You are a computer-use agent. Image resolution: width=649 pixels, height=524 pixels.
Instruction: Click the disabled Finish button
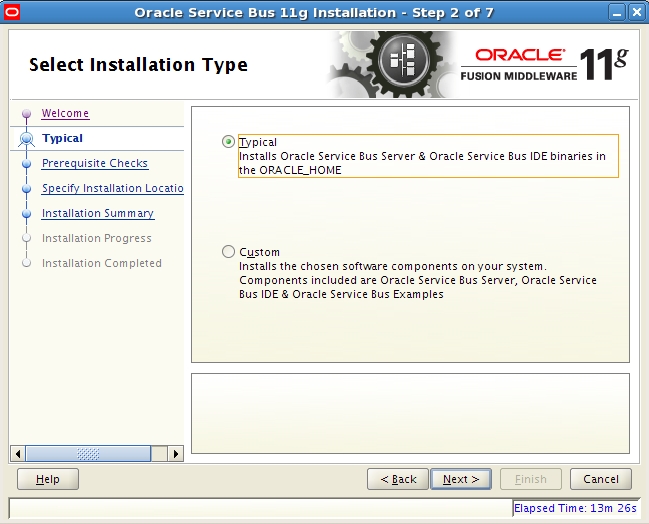(x=531, y=479)
